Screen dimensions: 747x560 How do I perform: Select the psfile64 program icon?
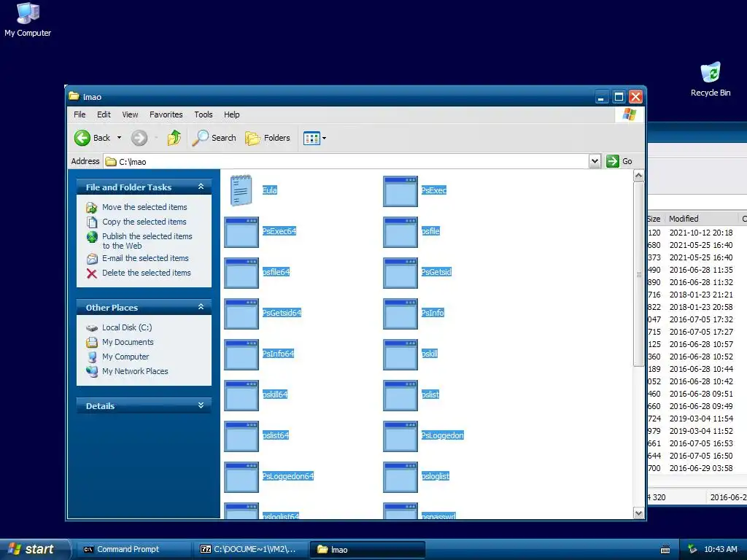pos(241,273)
